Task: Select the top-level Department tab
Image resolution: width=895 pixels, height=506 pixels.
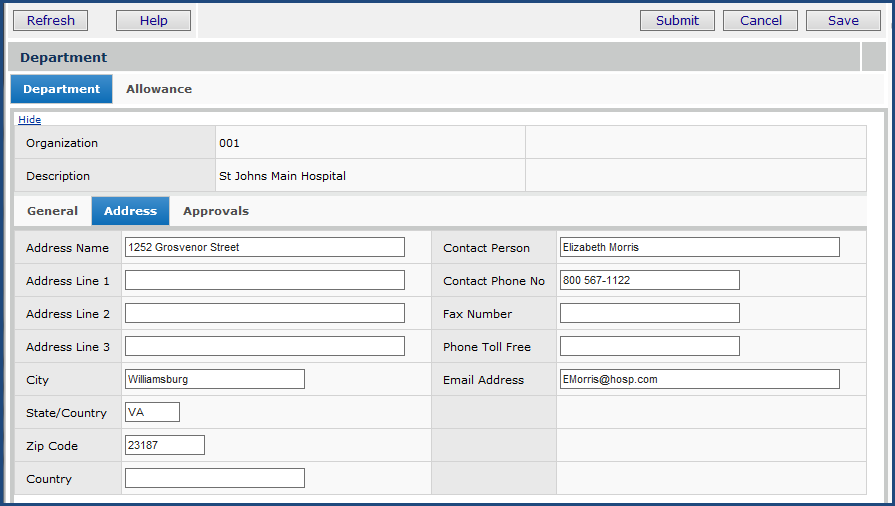Action: pos(61,89)
